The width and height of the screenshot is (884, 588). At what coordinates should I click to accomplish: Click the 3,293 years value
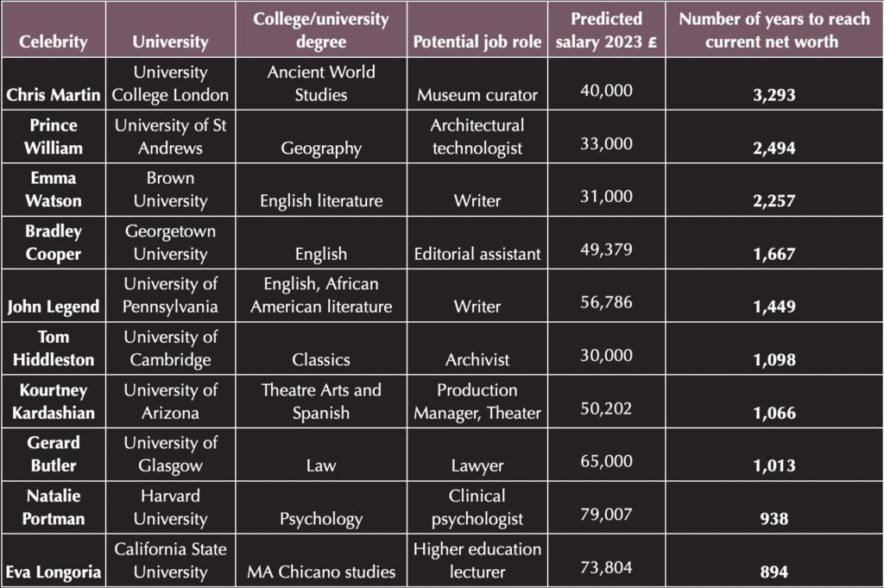click(773, 95)
